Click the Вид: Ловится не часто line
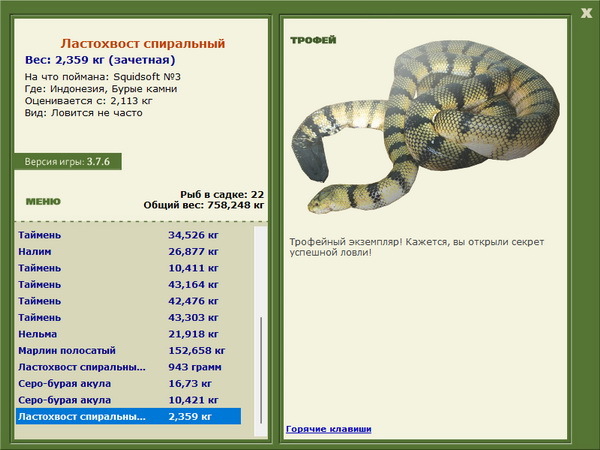Image resolution: width=600 pixels, height=450 pixels. point(83,113)
